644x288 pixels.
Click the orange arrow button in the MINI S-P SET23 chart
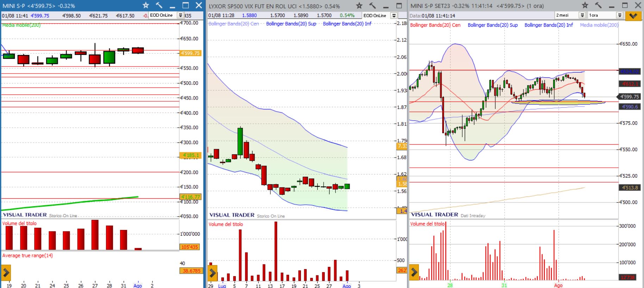click(x=414, y=273)
